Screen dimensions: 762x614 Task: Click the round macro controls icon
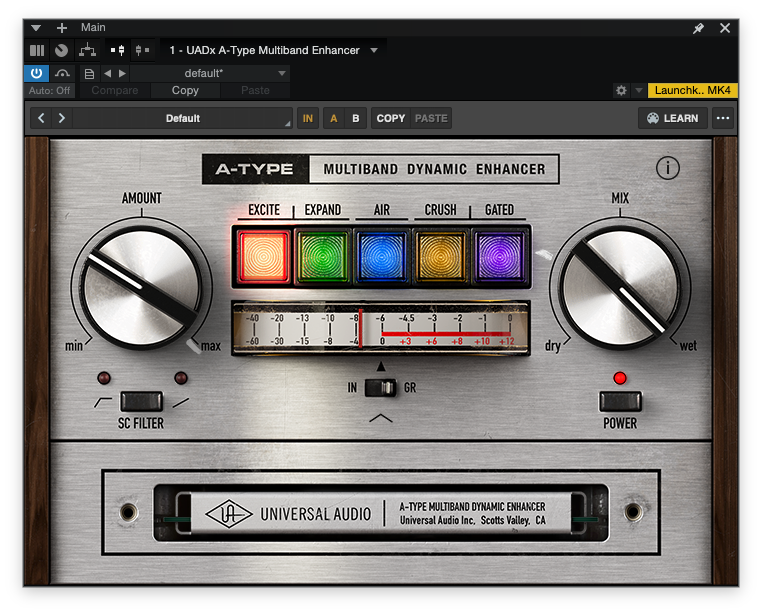61,50
